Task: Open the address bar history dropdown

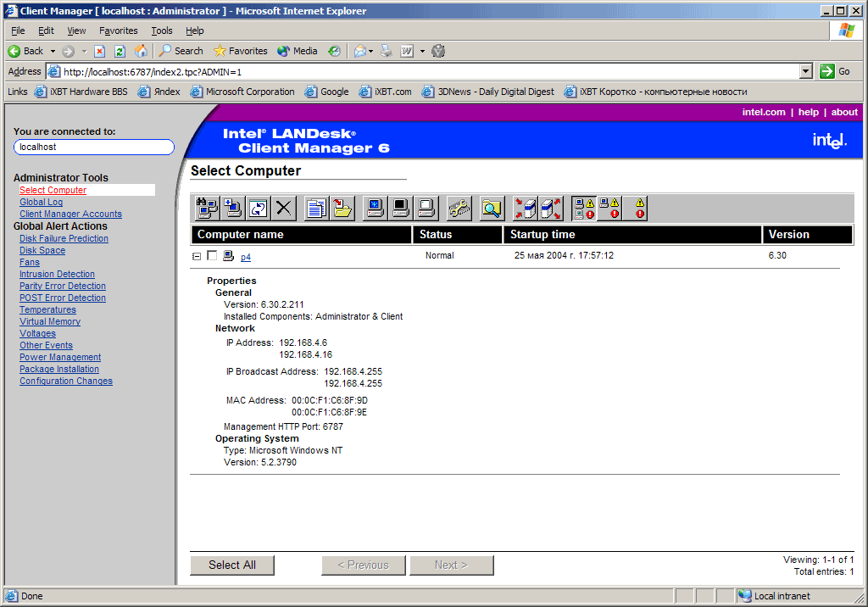Action: click(806, 71)
